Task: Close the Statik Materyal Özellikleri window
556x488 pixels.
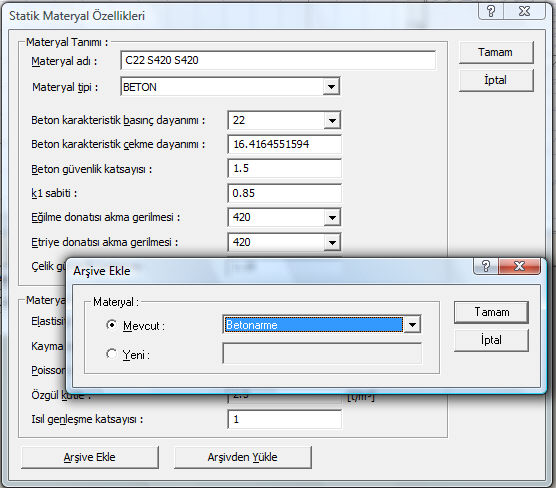Action: pos(524,11)
